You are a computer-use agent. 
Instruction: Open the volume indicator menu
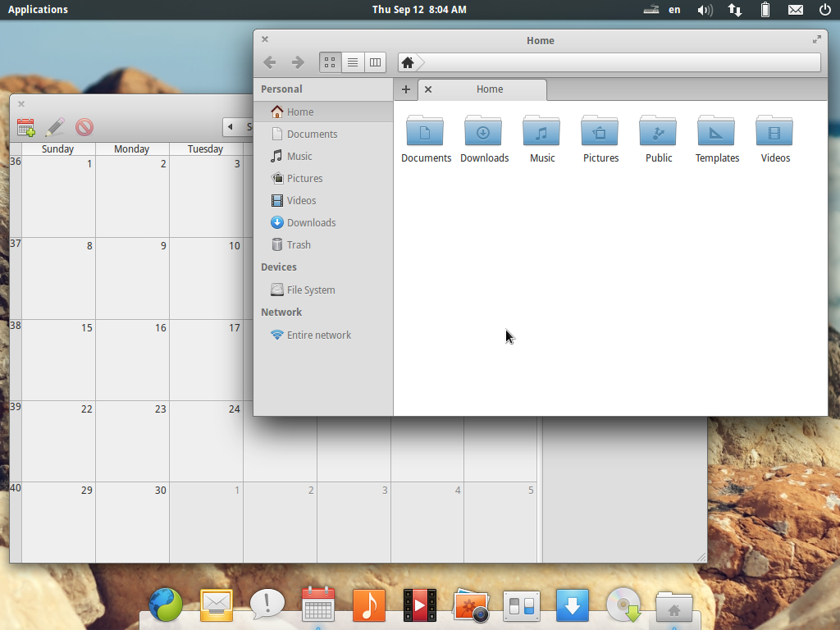(704, 10)
